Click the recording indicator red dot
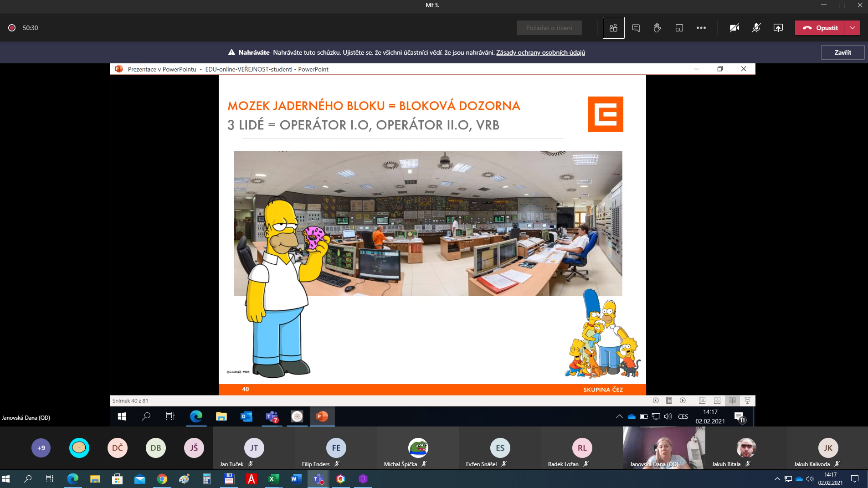The image size is (868, 488). click(12, 28)
